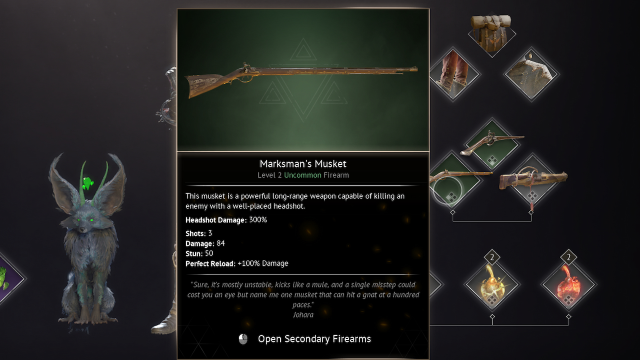
Task: Pick the heavy mortar cannon slot
Action: coord(532,180)
